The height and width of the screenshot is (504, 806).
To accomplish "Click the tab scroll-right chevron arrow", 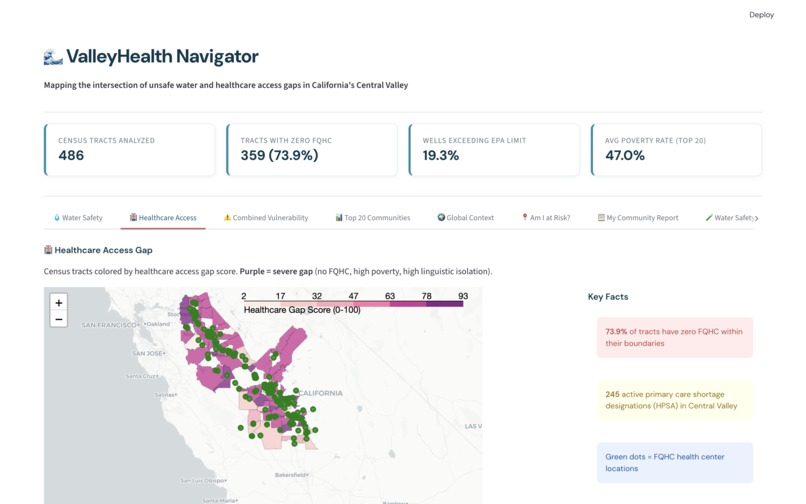I will pos(757,218).
